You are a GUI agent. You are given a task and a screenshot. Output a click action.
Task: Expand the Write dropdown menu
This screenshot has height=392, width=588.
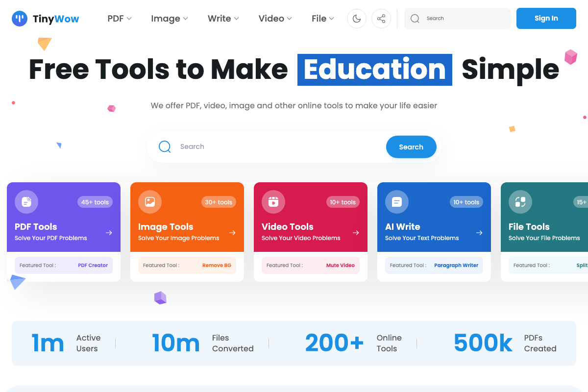(x=223, y=19)
